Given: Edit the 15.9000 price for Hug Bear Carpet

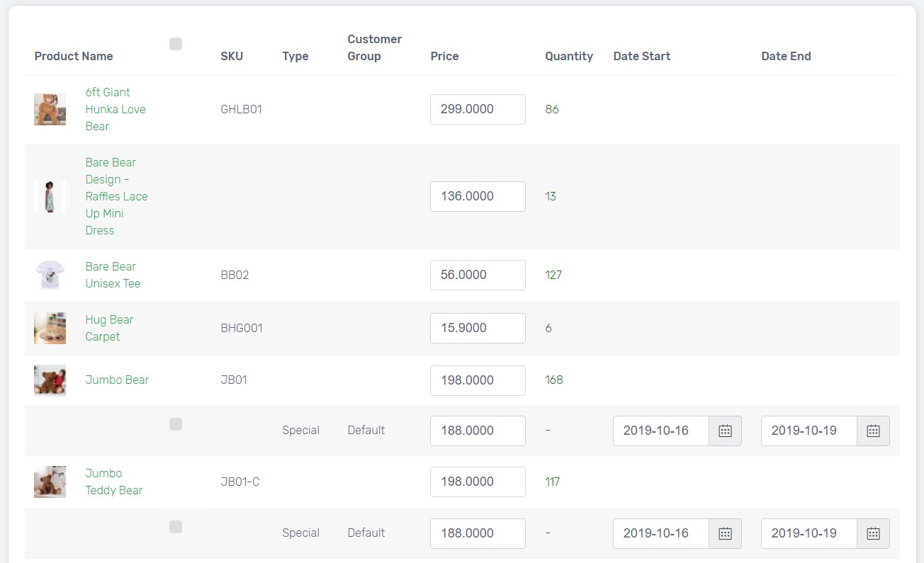Looking at the screenshot, I should tap(478, 328).
